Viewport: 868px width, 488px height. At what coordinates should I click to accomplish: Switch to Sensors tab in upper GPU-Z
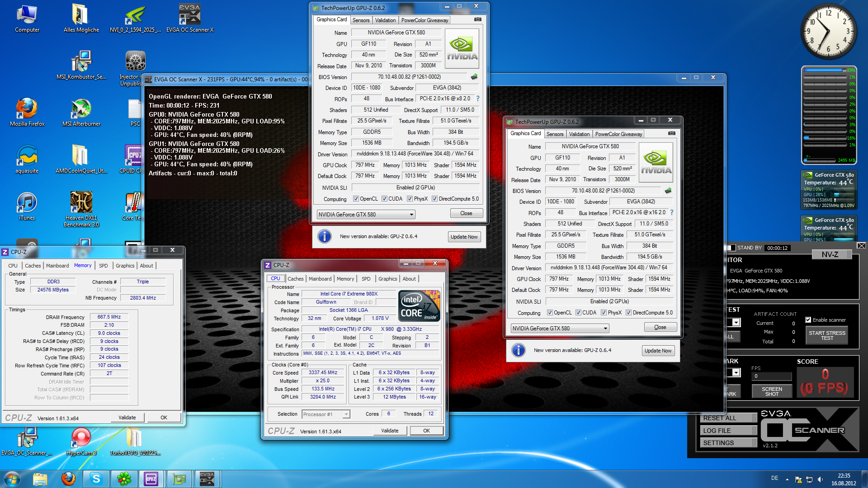click(361, 20)
